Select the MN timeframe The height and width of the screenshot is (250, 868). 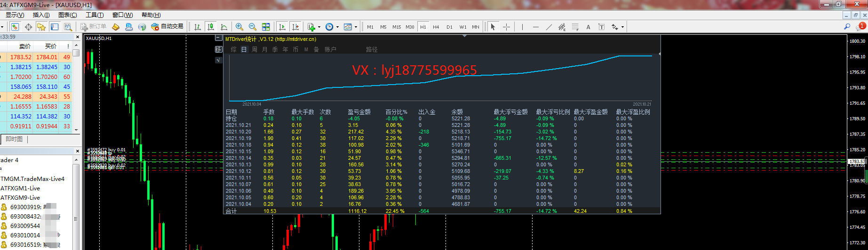click(x=476, y=27)
